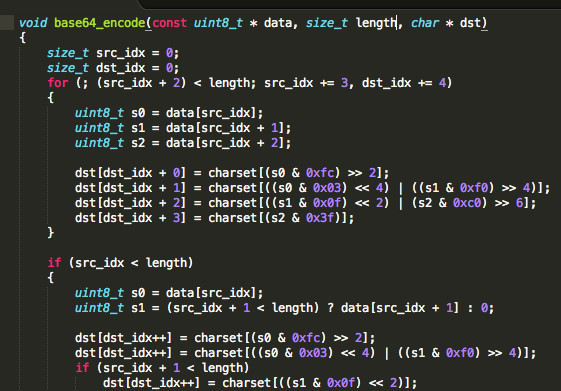The image size is (561, 391).
Task: Click the char type of the dst parameter
Action: coord(425,23)
